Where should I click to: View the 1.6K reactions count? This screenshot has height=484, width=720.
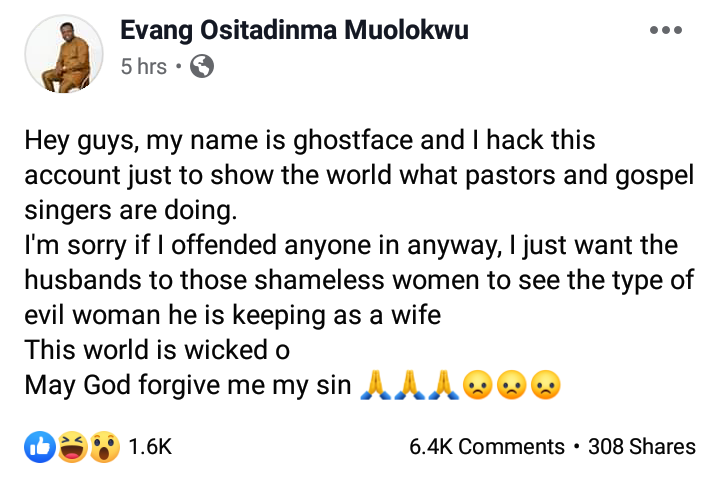(150, 447)
